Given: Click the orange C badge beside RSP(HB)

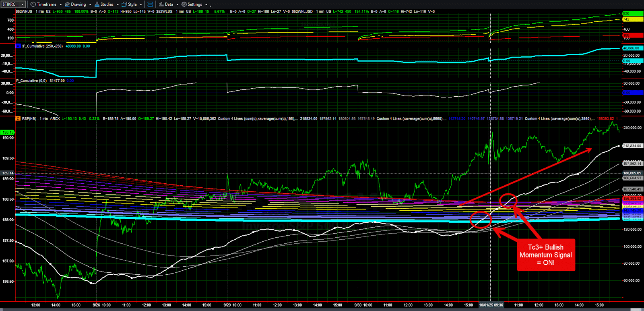Looking at the screenshot, I should (18, 119).
